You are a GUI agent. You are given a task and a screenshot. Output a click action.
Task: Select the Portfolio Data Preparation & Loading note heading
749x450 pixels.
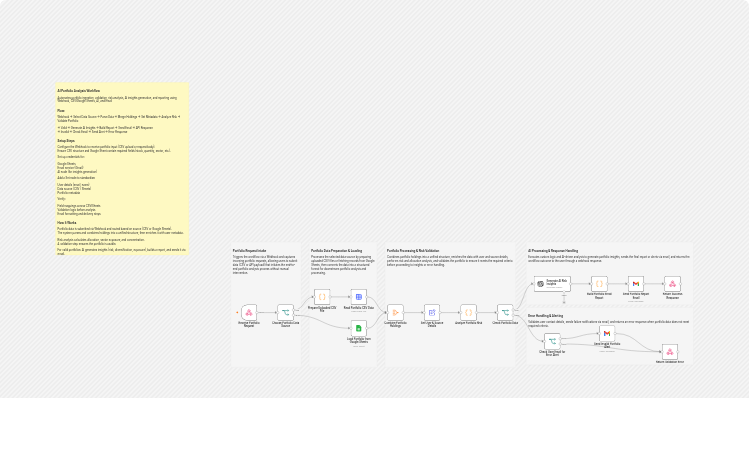coord(336,251)
